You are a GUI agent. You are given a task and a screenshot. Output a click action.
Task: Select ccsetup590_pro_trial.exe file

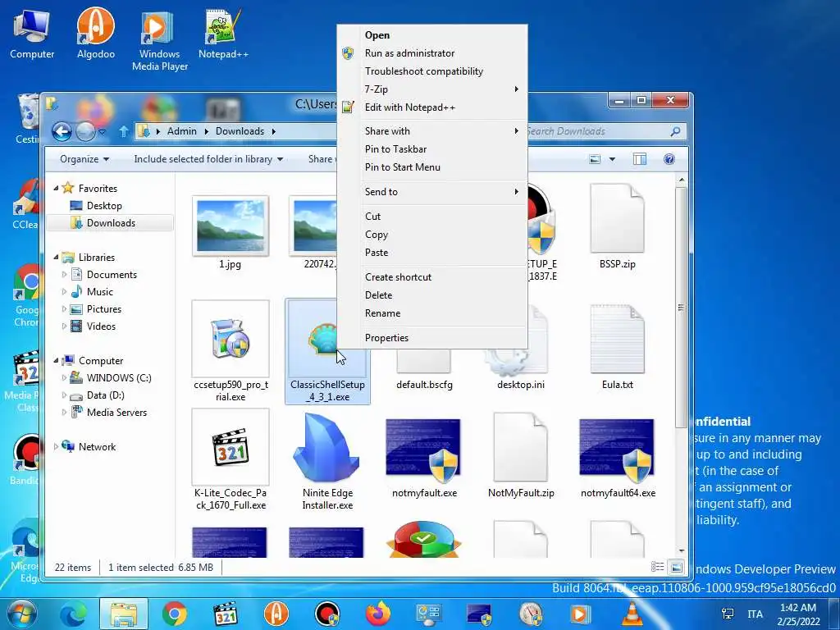pos(231,351)
